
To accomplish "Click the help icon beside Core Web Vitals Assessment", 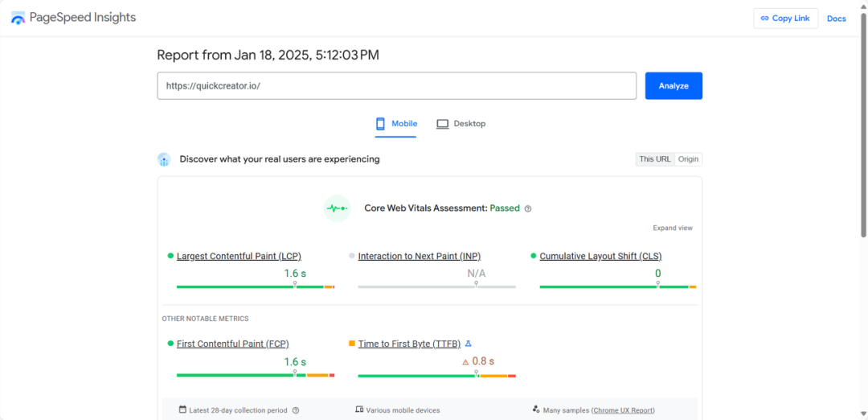I will point(528,209).
